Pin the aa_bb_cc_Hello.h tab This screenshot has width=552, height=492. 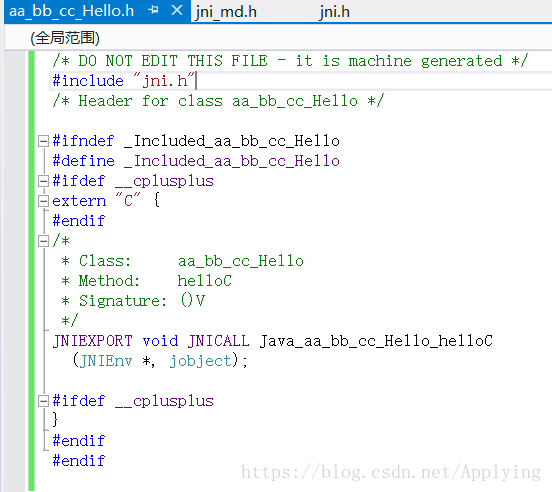coord(153,10)
